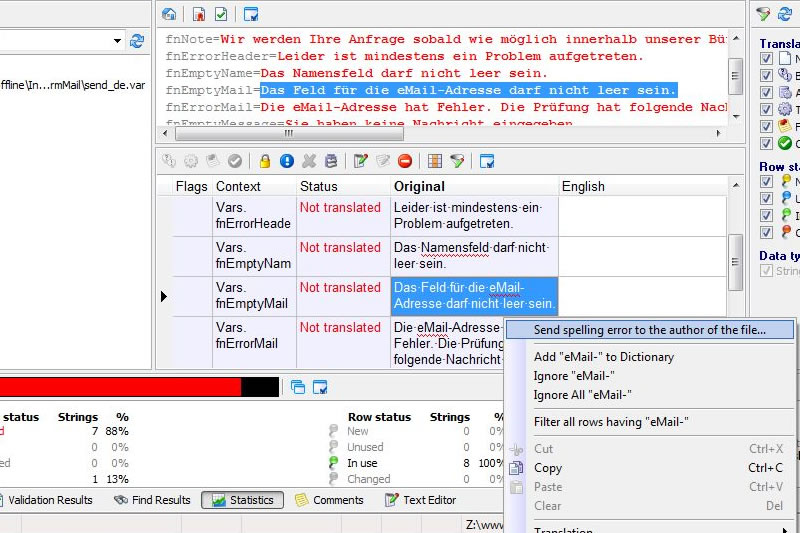Click the Original column header
The width and height of the screenshot is (800, 533).
click(419, 186)
